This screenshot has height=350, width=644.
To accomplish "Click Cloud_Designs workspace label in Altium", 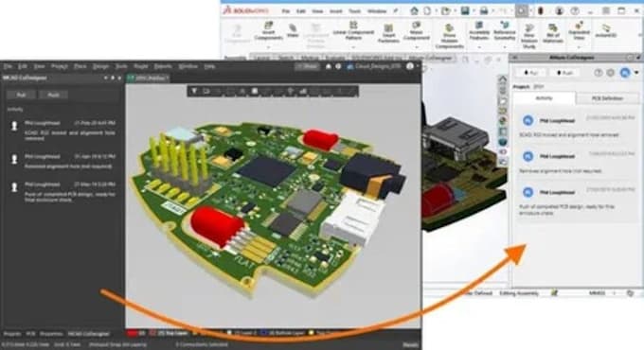I will point(378,66).
